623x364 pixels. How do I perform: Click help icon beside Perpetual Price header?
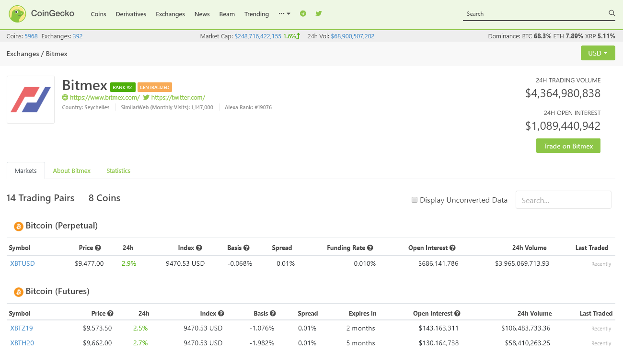[98, 248]
